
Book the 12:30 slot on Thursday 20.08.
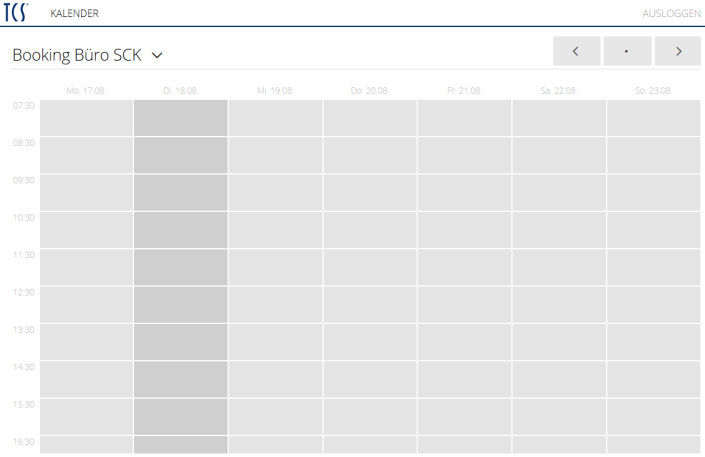(x=370, y=305)
